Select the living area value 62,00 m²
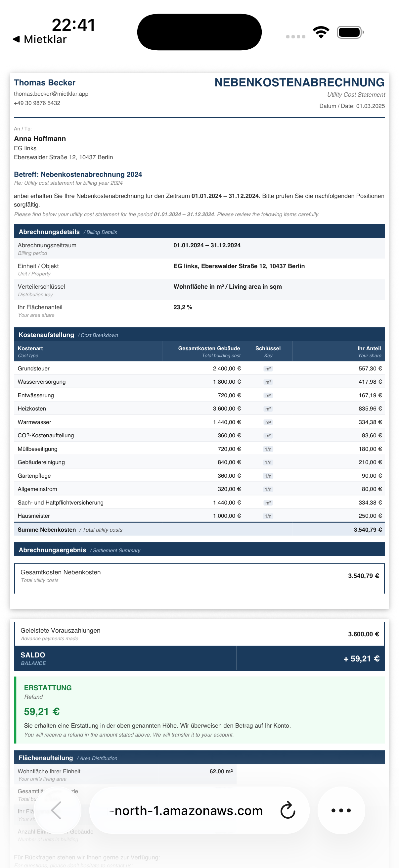Image resolution: width=399 pixels, height=868 pixels. point(221,771)
